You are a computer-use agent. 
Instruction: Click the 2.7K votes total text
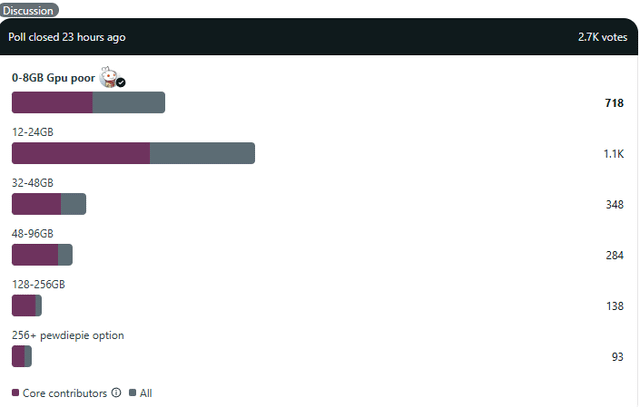tap(602, 37)
